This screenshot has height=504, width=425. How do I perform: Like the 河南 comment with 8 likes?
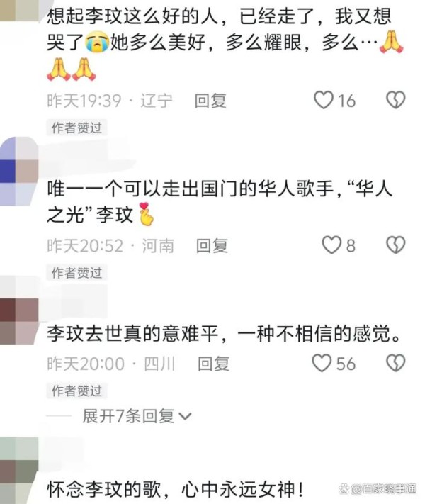click(x=331, y=245)
